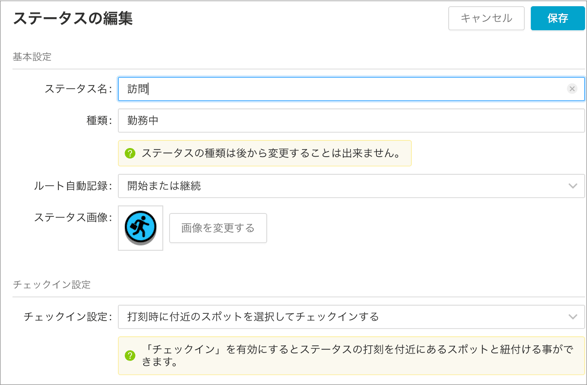The image size is (587, 385).
Task: Clear the ステータス名 field with the x icon
Action: 572,89
